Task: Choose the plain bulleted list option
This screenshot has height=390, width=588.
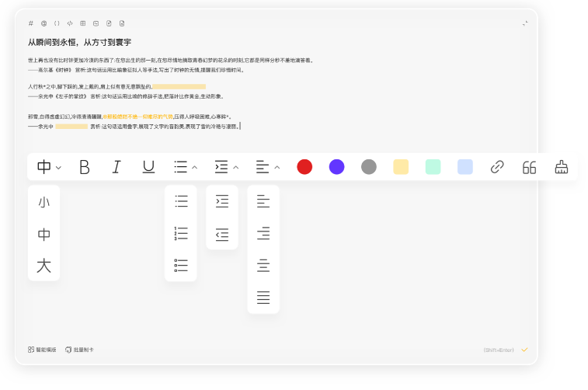Action: [181, 201]
